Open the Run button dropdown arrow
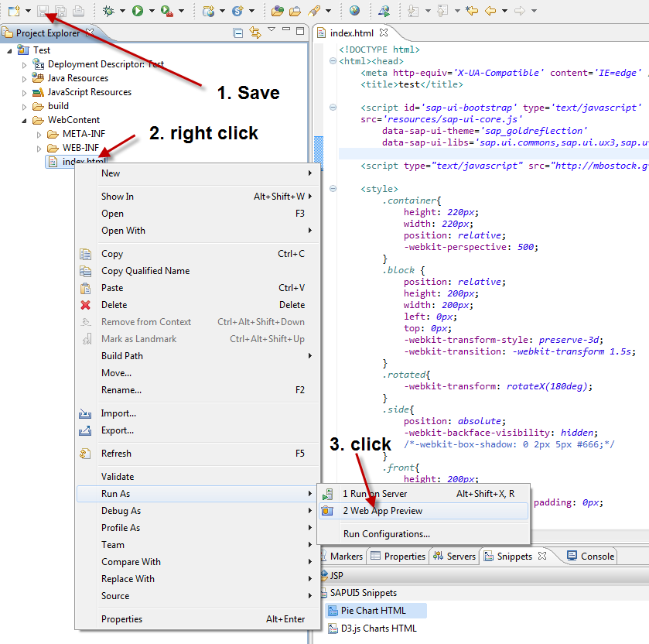Screen dimensions: 649x644 tap(150, 11)
